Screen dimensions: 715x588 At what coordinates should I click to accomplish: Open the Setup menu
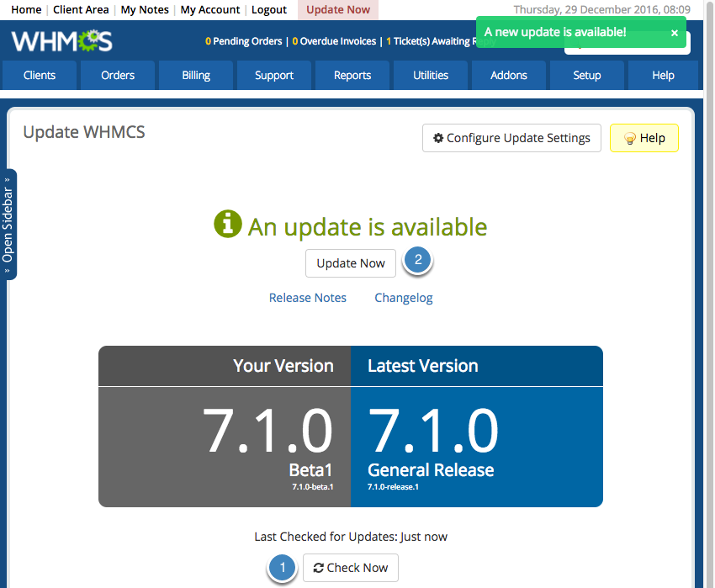point(587,75)
